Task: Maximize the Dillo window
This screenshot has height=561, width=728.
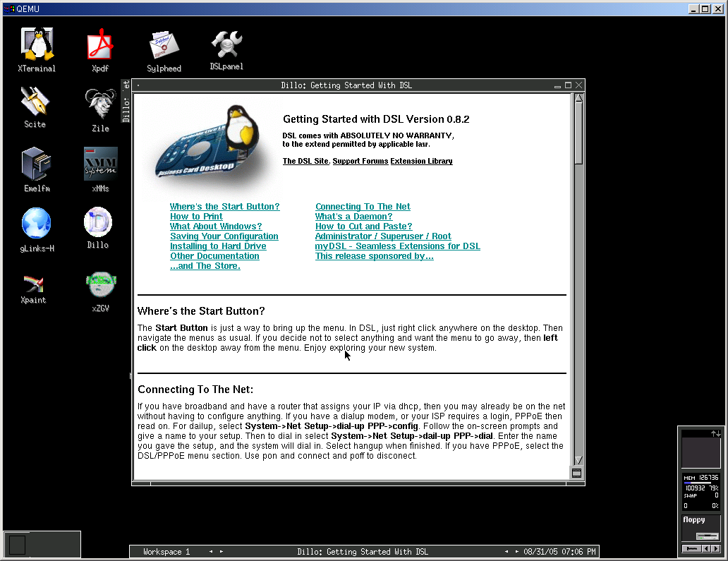Action: click(568, 85)
